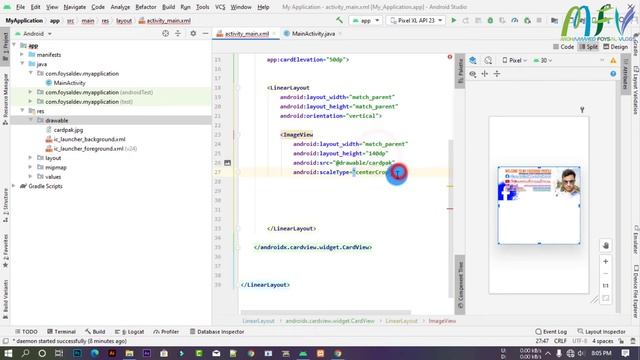The image size is (640, 360).
Task: Hide the Project panel with minus icon
Action: click(x=205, y=33)
